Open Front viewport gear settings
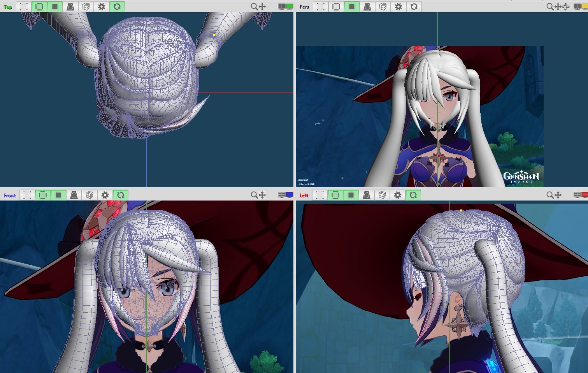Screen dimensions: 588x373 (x=105, y=195)
